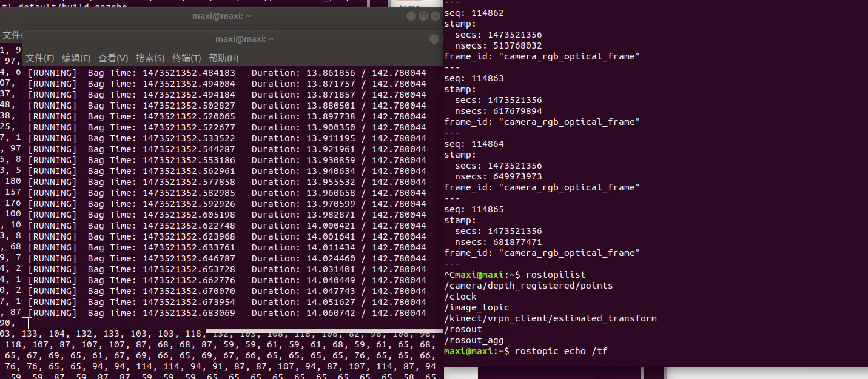Click Bag Time 1473521352.520065 row
The width and height of the screenshot is (868, 379).
pos(227,116)
